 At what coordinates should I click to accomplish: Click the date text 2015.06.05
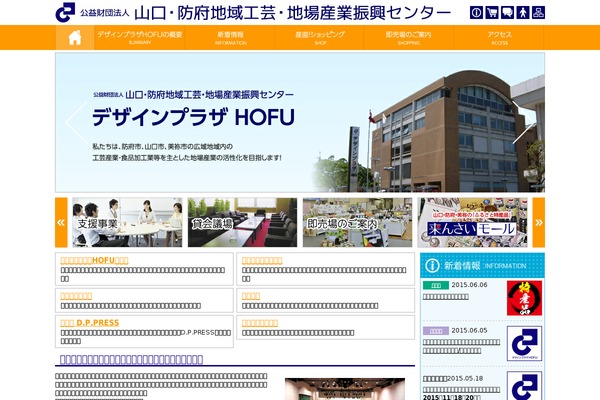(469, 330)
